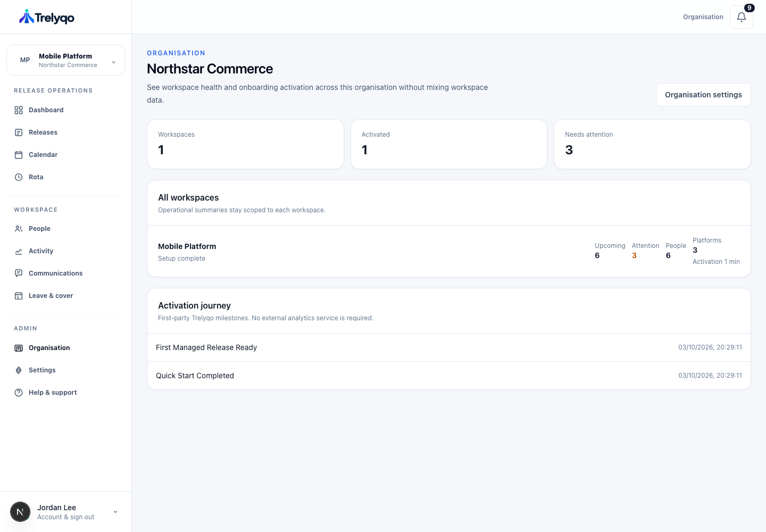Open the Rota menu item
The width and height of the screenshot is (766, 532).
click(x=65, y=177)
